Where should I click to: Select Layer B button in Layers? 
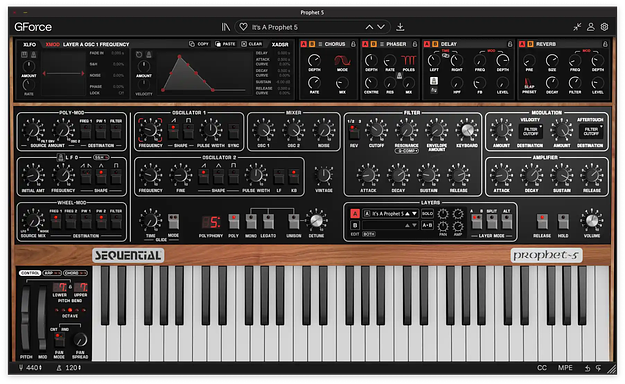click(355, 225)
